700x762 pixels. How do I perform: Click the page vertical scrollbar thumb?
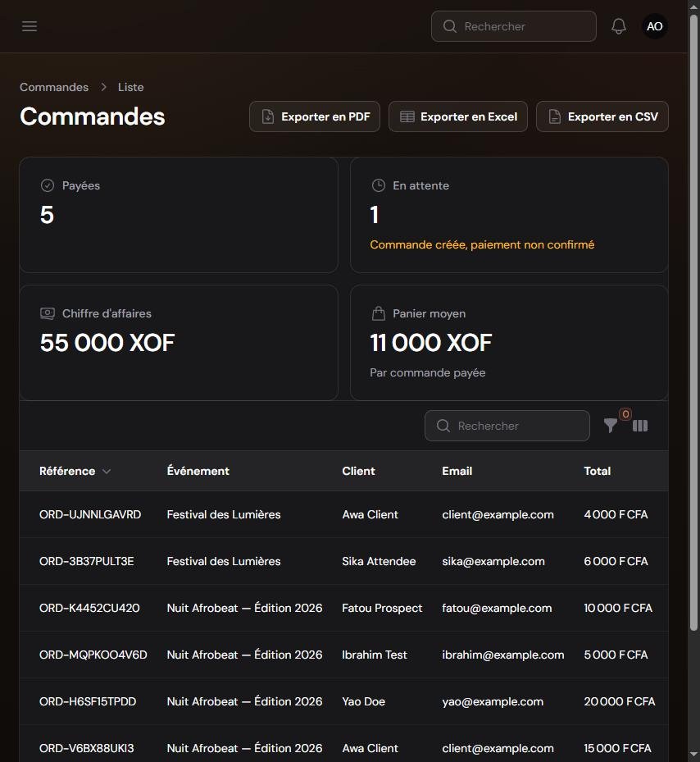pyautogui.click(x=693, y=322)
